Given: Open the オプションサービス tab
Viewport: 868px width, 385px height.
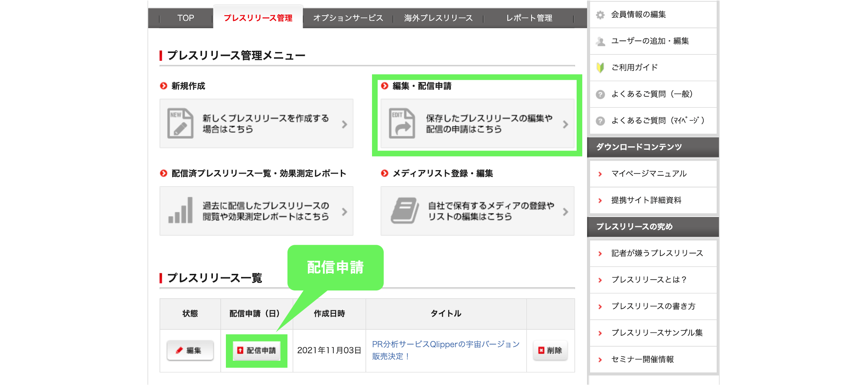Looking at the screenshot, I should [x=348, y=18].
